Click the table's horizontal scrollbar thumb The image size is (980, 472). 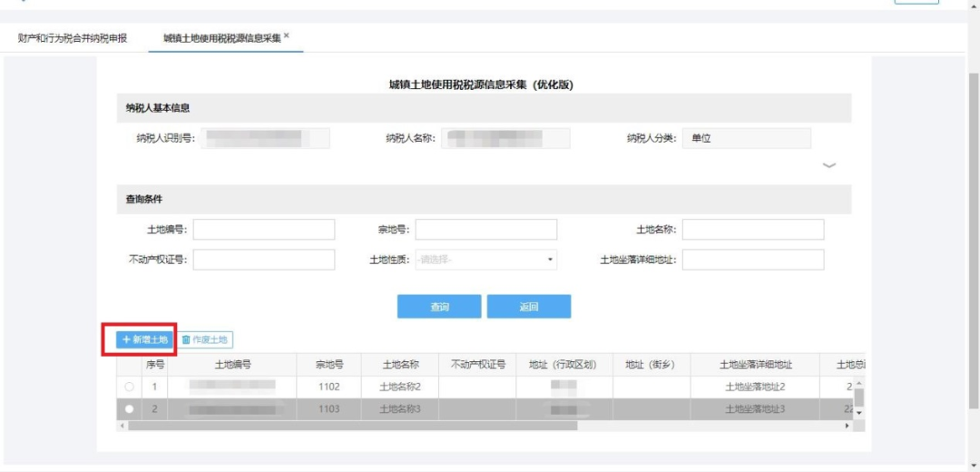coord(352,426)
